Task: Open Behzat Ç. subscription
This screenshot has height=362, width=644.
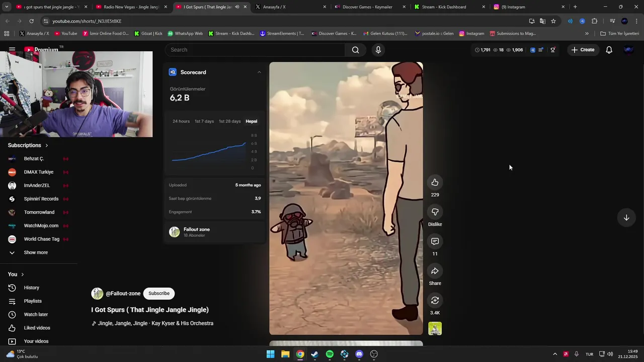Action: tap(38, 159)
